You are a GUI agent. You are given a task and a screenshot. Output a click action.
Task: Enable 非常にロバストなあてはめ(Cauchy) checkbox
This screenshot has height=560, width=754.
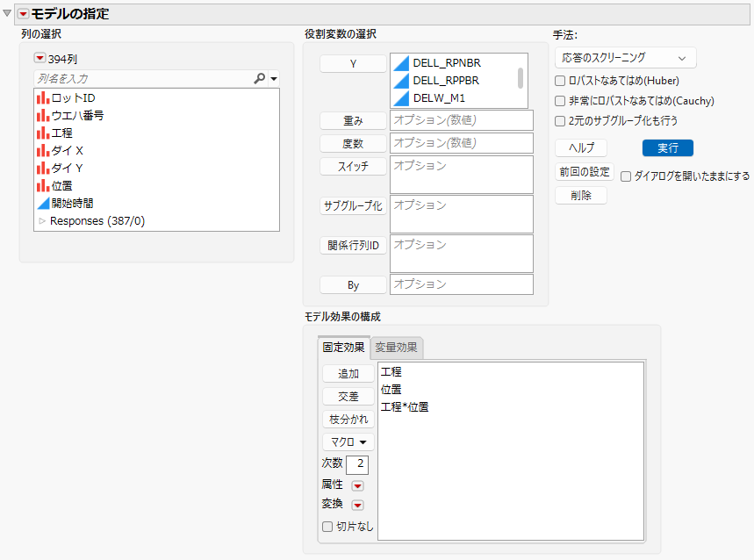(560, 101)
